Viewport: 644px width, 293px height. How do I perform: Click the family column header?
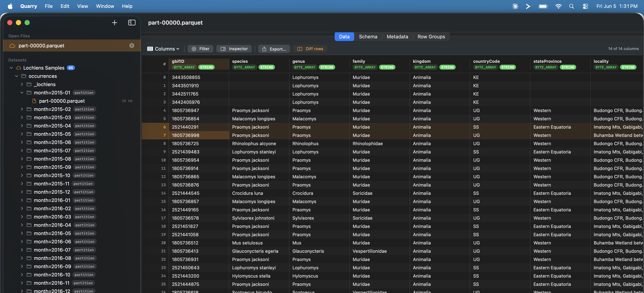click(x=379, y=64)
